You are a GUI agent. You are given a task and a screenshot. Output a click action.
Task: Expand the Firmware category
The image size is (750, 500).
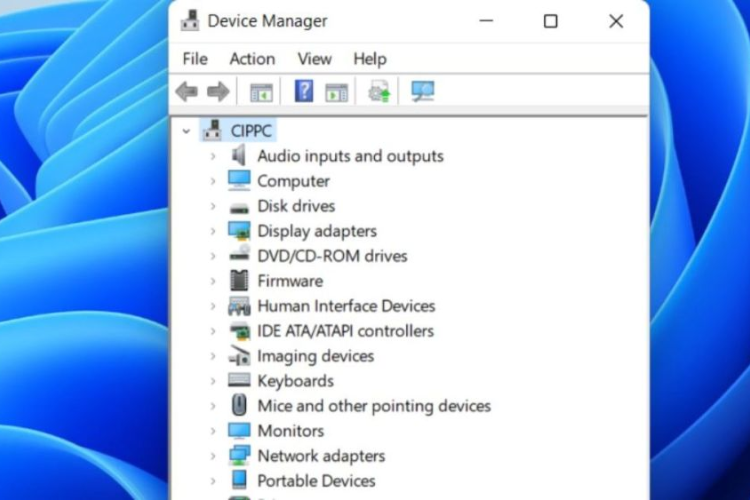point(213,281)
